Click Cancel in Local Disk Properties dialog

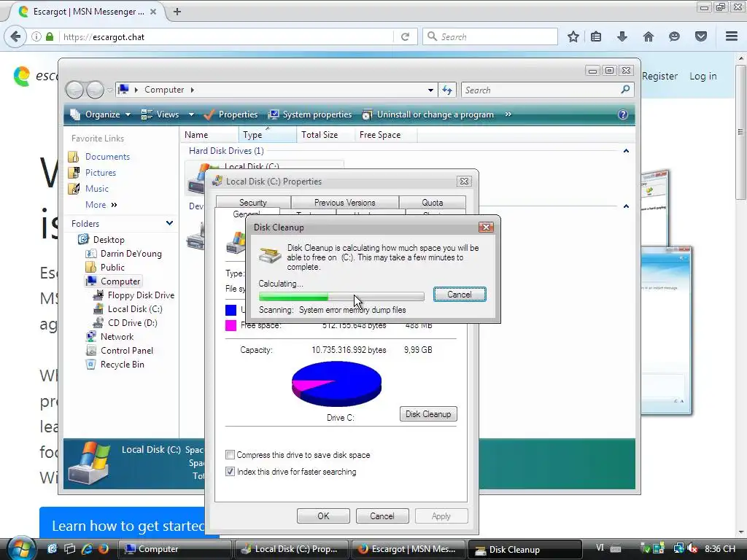[x=382, y=516]
